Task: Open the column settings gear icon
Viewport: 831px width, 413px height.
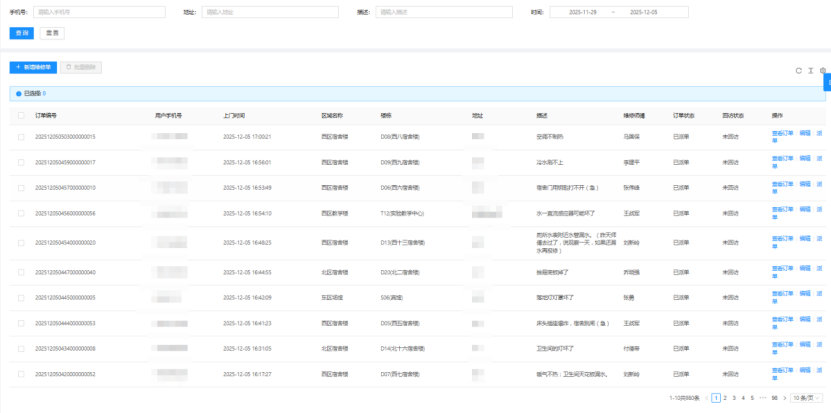Action: coord(822,71)
